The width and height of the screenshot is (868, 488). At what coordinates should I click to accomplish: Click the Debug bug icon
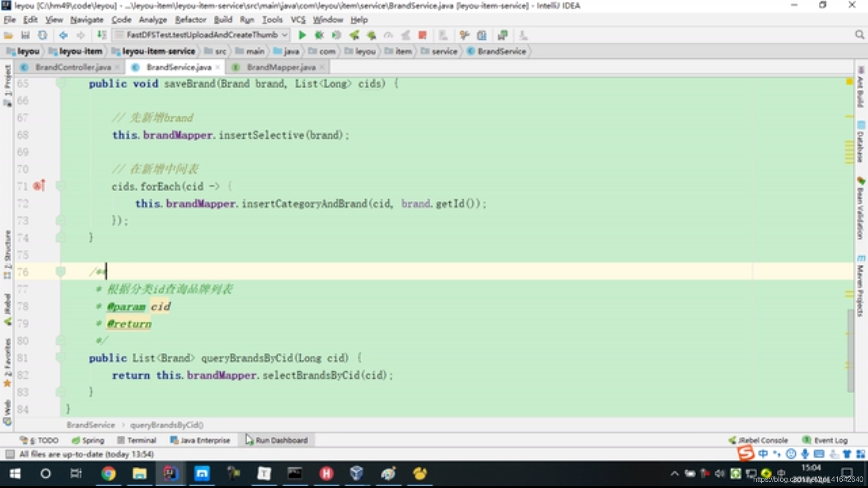pos(319,35)
